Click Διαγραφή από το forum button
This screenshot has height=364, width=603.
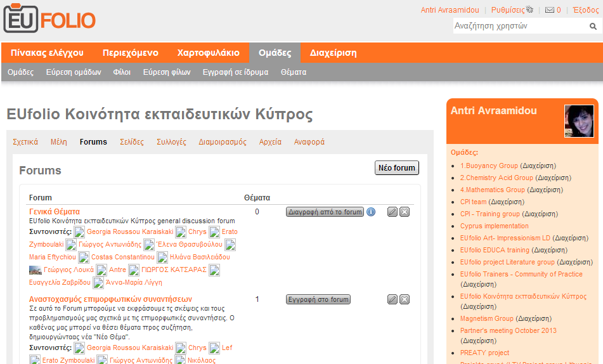325,212
